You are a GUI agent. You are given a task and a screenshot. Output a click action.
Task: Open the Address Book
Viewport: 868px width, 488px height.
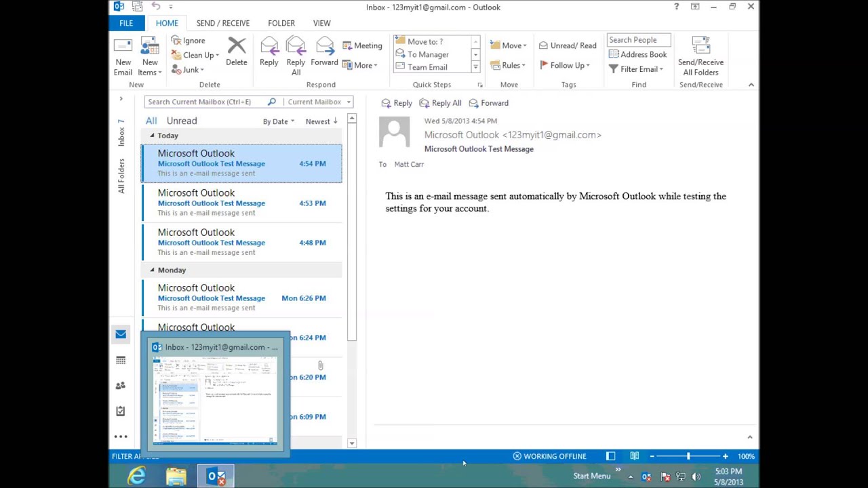[x=637, y=54]
